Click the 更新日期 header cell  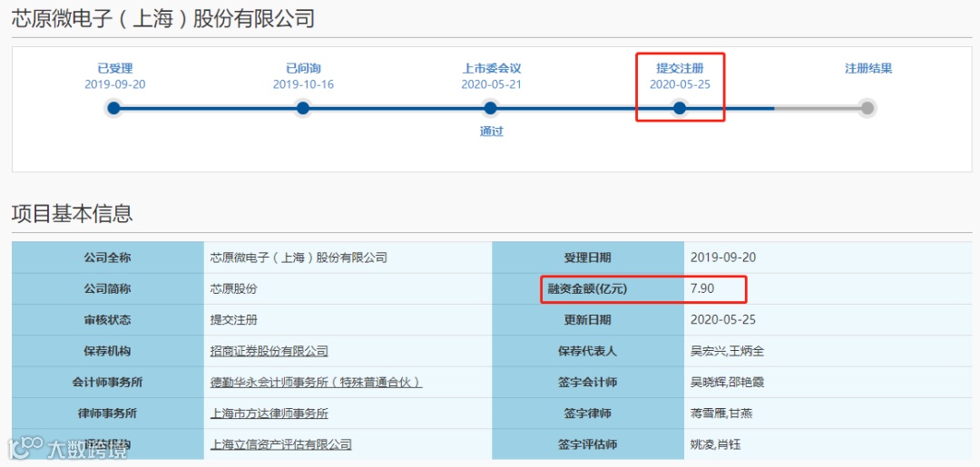click(588, 320)
